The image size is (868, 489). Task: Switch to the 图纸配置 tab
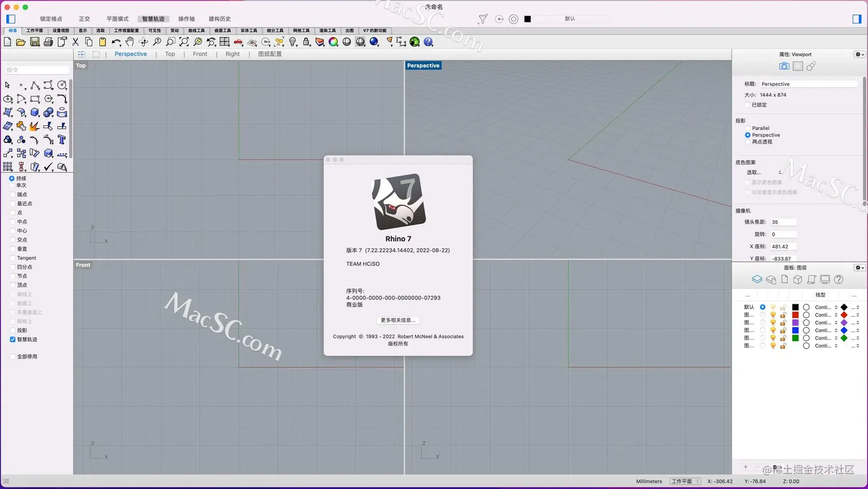270,54
